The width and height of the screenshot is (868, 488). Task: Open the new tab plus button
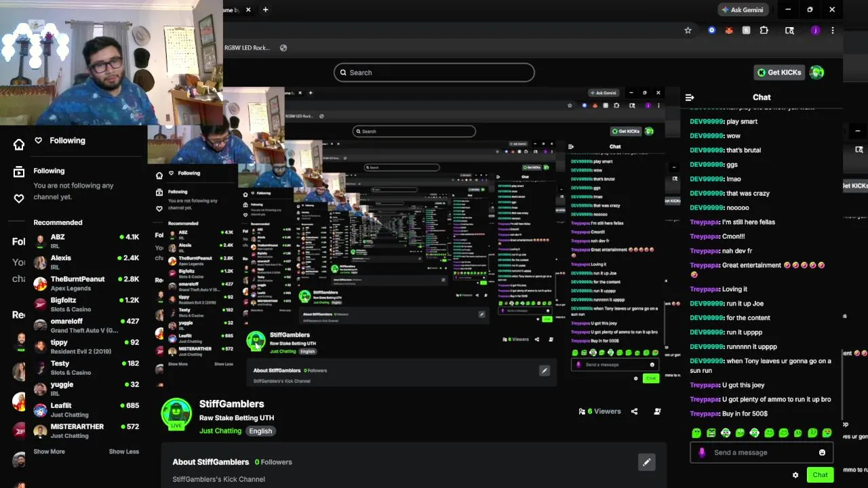(265, 9)
